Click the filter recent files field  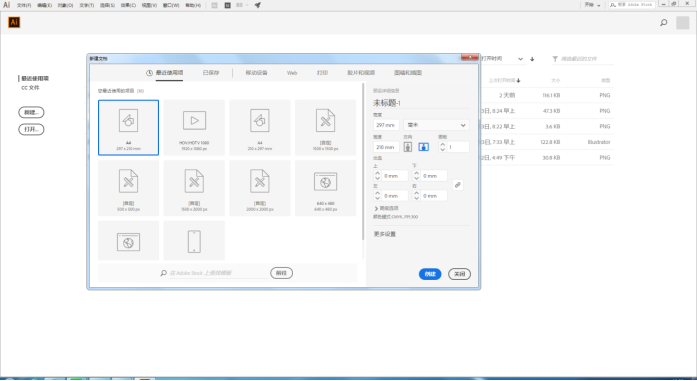pos(583,59)
